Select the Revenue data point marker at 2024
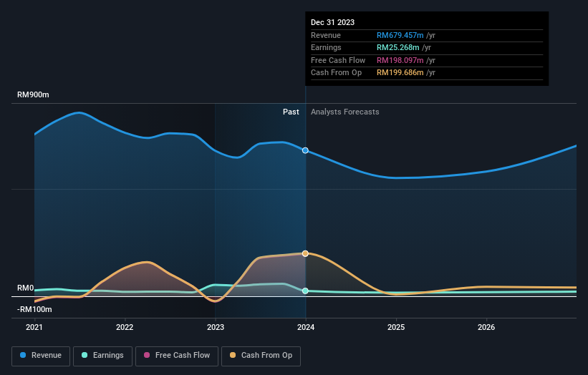The image size is (588, 375). pyautogui.click(x=305, y=150)
